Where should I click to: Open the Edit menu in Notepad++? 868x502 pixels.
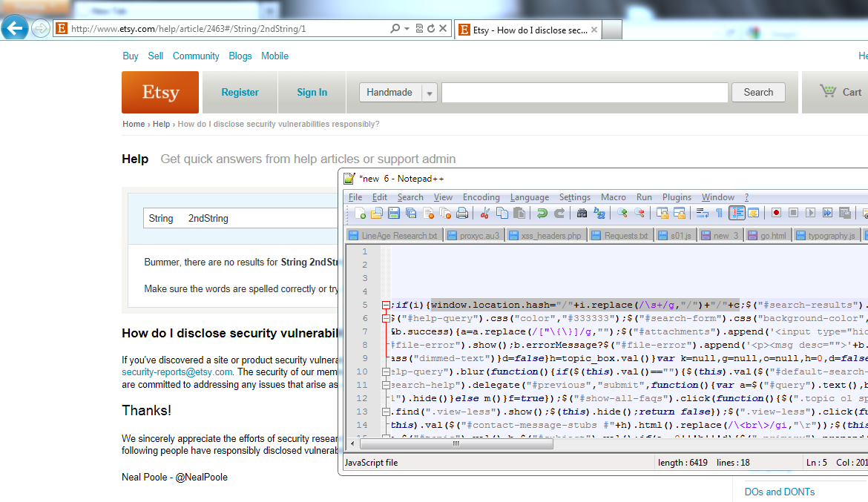click(x=380, y=197)
